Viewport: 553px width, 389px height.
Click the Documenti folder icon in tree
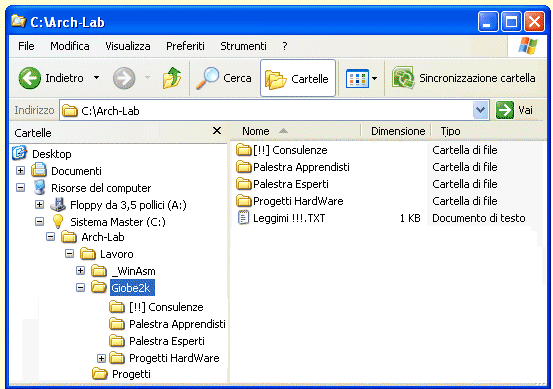click(39, 170)
